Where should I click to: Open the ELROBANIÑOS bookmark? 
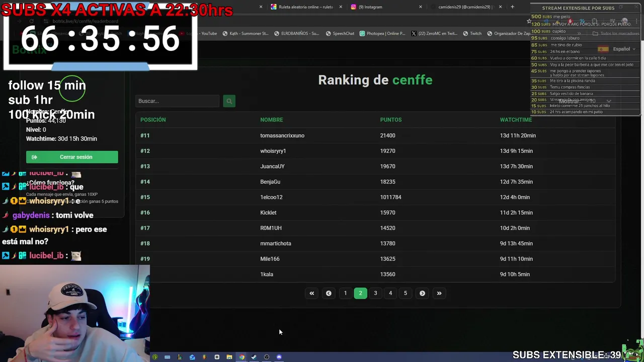click(296, 34)
